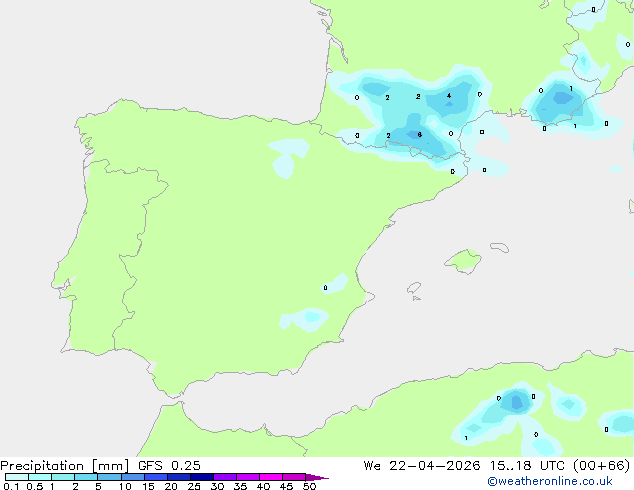Click the '(00+66)' forecast run text
Screen dimensions: 634x490
(602, 466)
